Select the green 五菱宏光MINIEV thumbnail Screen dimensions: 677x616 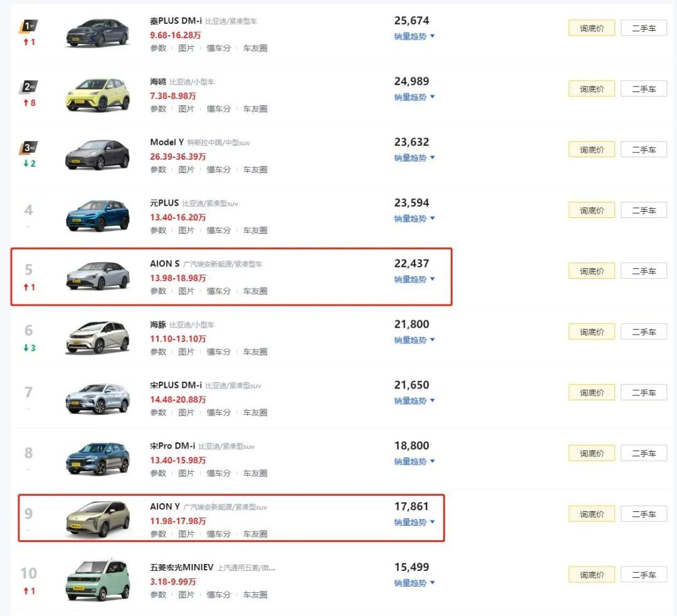point(97,580)
